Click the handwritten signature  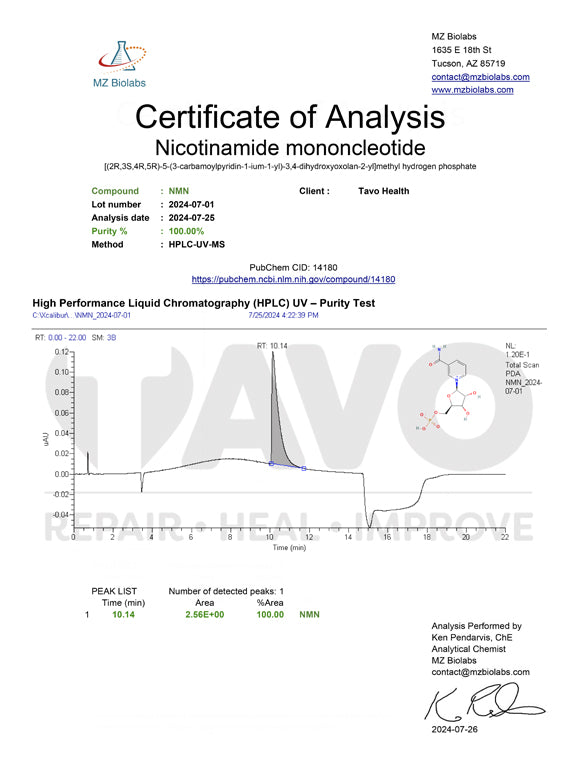point(484,701)
